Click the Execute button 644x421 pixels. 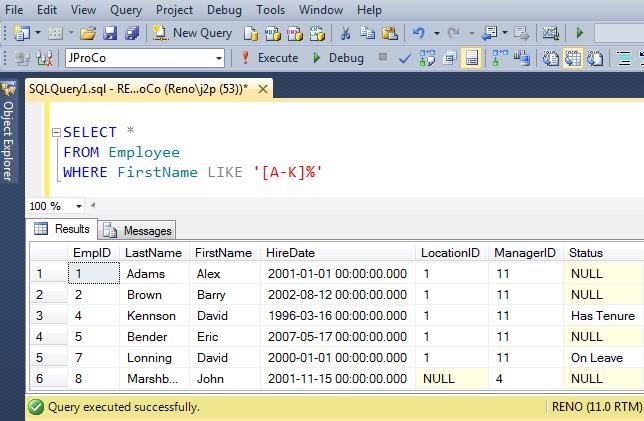point(269,58)
